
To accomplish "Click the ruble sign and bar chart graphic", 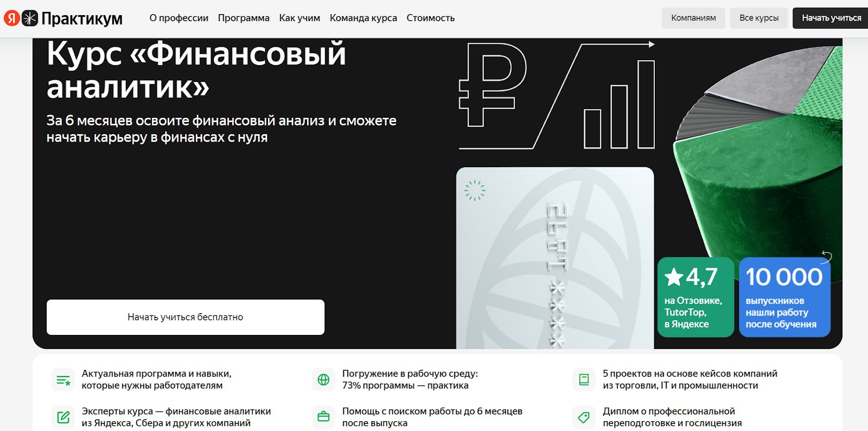I will pos(557,96).
